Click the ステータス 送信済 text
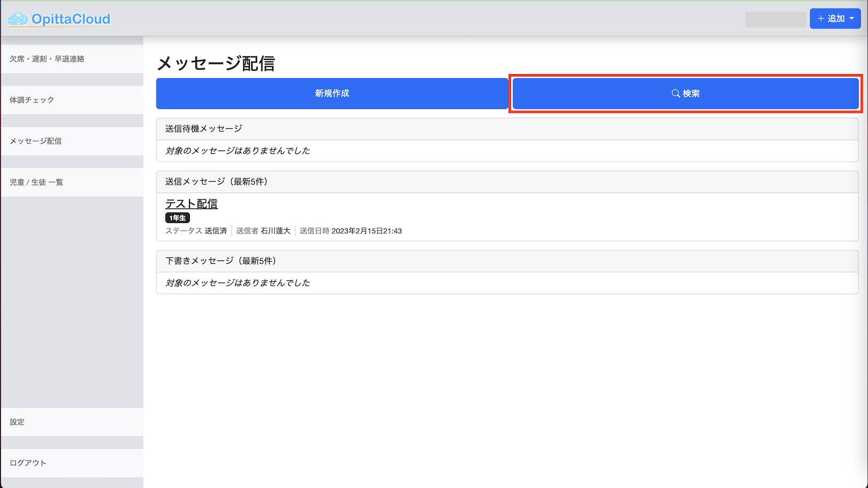The height and width of the screenshot is (488, 868). (196, 231)
